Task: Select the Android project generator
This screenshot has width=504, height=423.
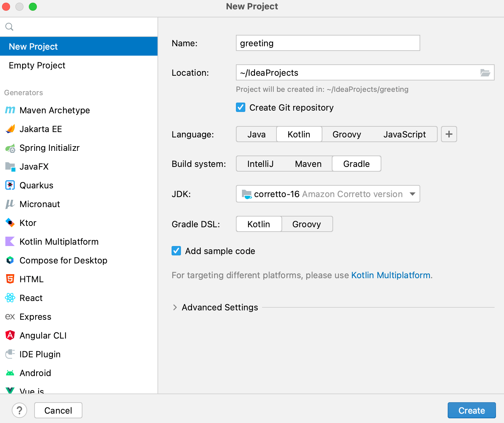Action: coord(36,373)
